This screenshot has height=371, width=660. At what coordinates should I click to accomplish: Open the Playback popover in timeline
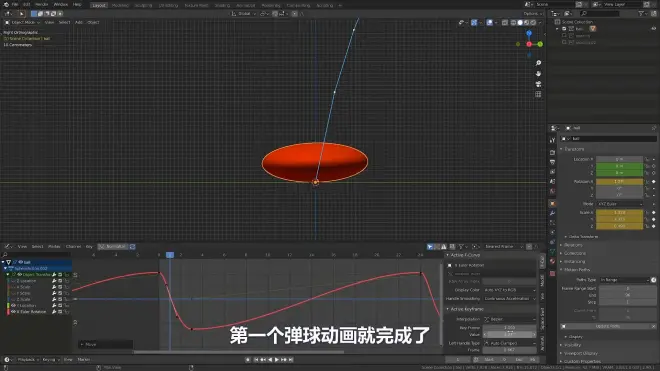pos(27,360)
